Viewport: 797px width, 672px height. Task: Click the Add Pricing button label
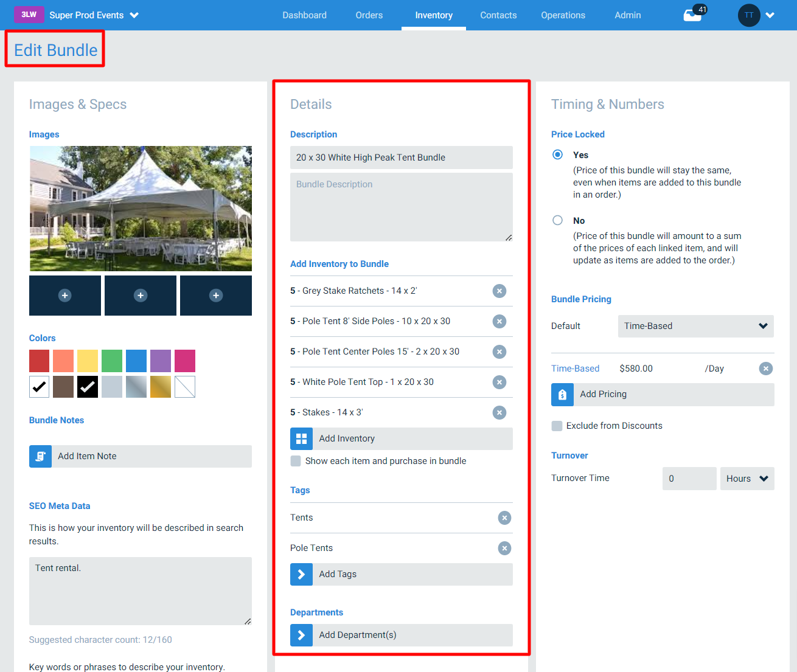coord(603,394)
